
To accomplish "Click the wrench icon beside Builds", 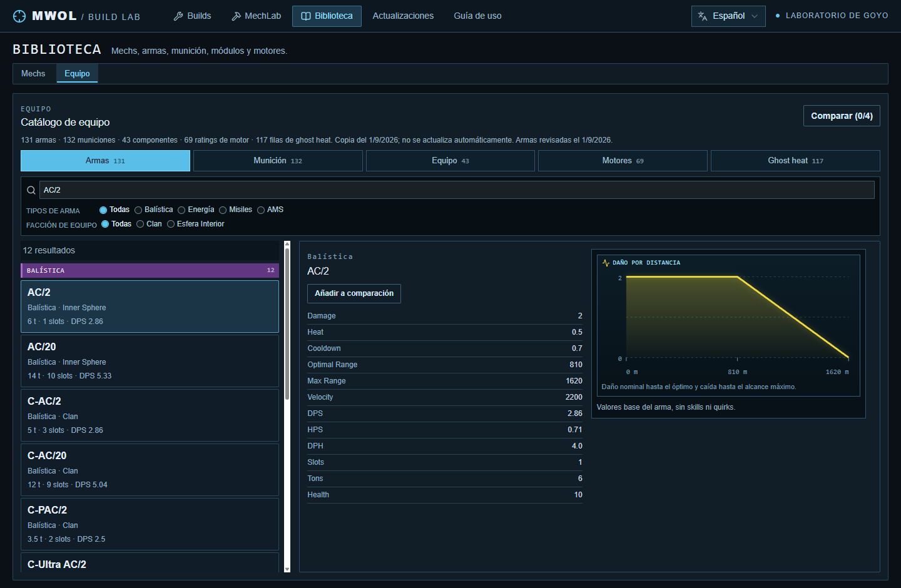I will [178, 16].
